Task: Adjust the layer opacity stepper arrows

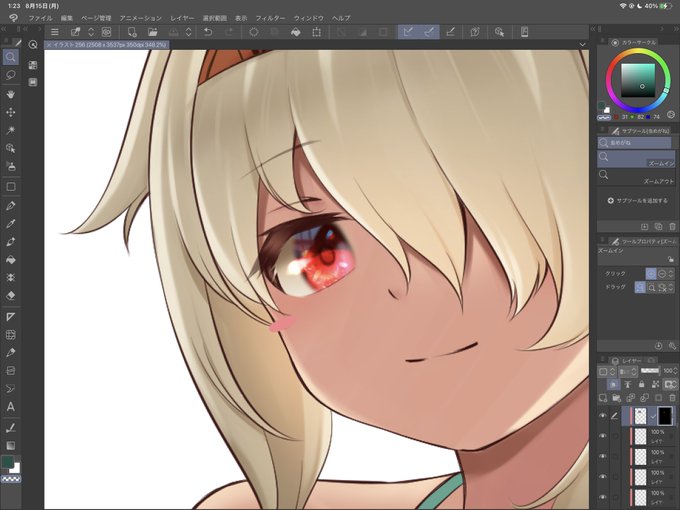Action: pos(676,371)
